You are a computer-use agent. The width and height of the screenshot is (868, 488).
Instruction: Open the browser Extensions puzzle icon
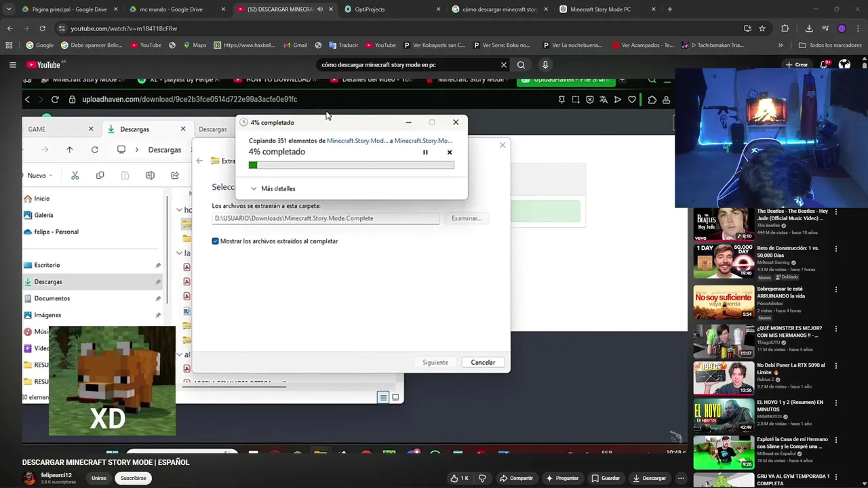coord(785,28)
